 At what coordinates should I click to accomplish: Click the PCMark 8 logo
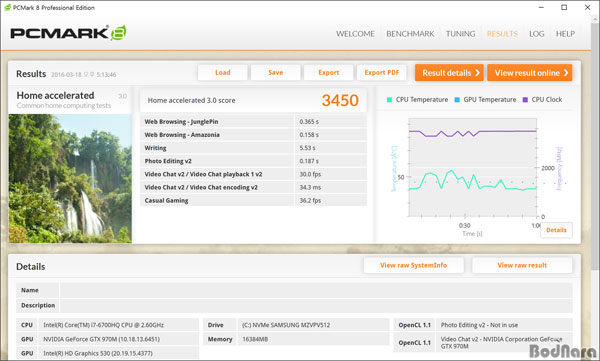(68, 33)
